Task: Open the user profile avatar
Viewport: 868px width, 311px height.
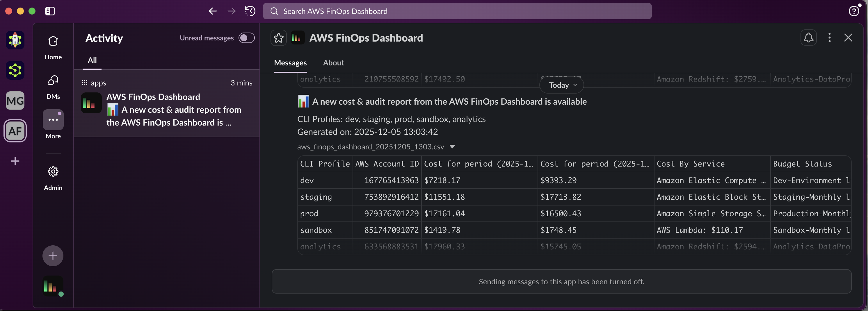Action: tap(53, 286)
